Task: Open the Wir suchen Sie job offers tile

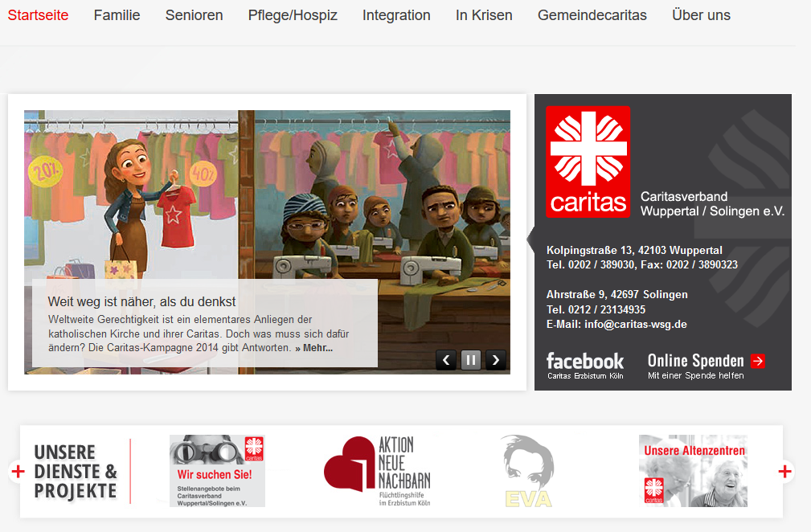Action: (x=217, y=471)
